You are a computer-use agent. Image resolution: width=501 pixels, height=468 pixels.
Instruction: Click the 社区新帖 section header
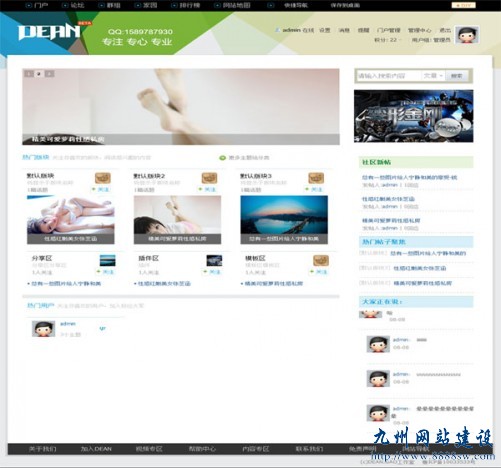tap(416, 162)
